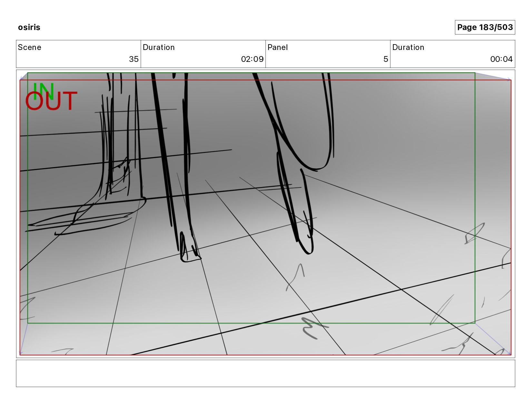532x411 pixels.
Task: Click the scene number '35'
Action: 133,59
